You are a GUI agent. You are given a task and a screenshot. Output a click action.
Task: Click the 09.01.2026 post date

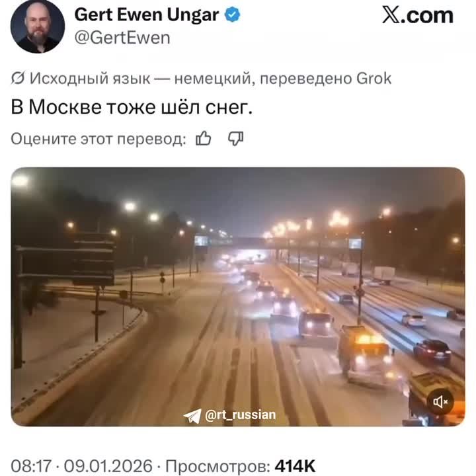click(108, 466)
